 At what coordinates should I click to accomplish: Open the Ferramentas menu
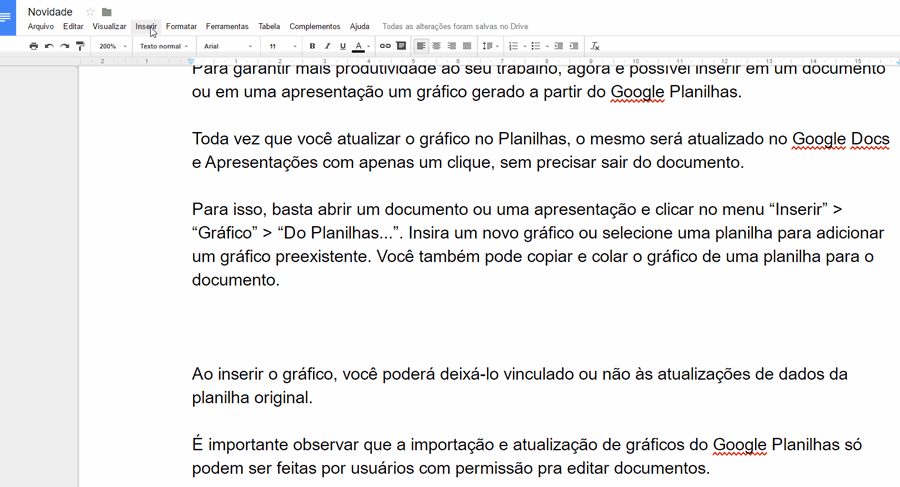pos(227,26)
